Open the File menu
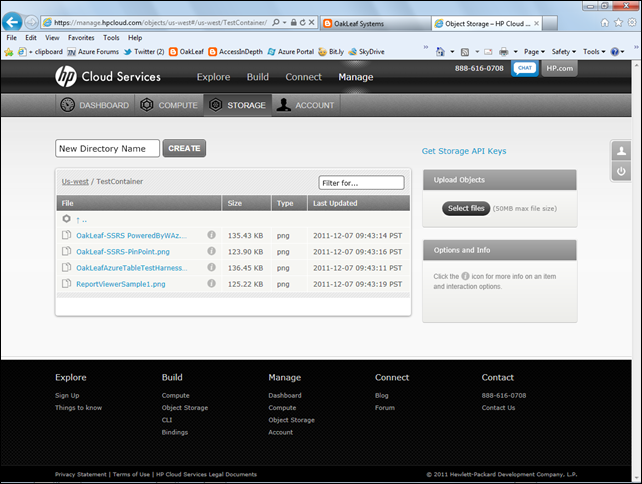 click(11, 38)
